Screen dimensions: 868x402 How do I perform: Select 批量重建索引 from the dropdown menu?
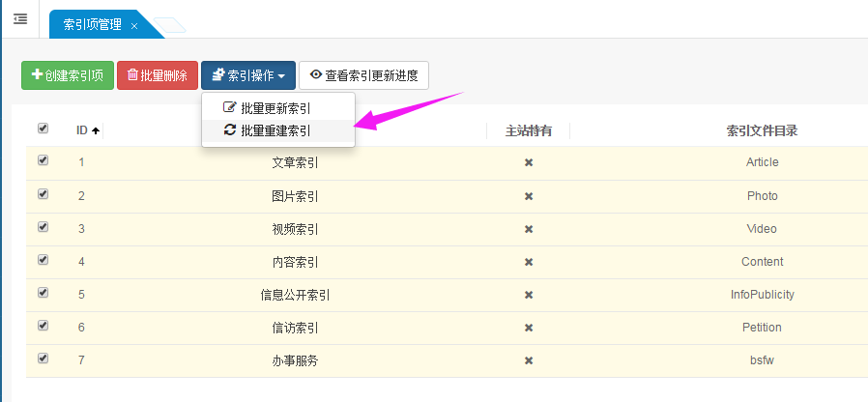[x=275, y=129]
